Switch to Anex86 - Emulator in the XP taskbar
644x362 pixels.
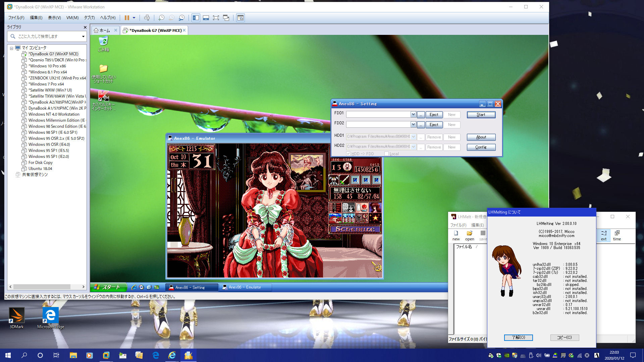pos(245,287)
